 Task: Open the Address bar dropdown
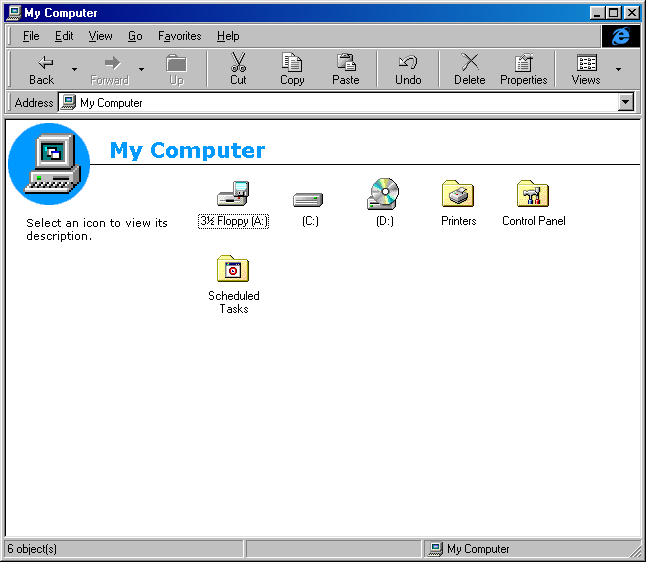[x=625, y=102]
